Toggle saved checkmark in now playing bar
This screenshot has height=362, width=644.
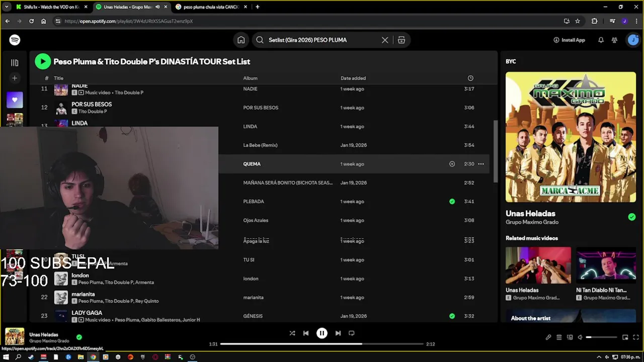click(79, 337)
